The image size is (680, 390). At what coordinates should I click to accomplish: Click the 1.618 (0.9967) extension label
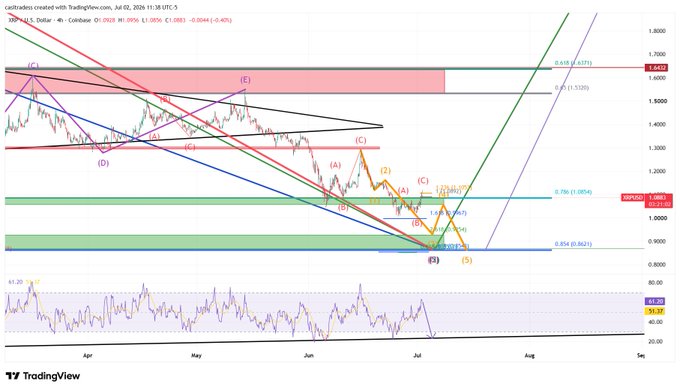[x=448, y=213]
